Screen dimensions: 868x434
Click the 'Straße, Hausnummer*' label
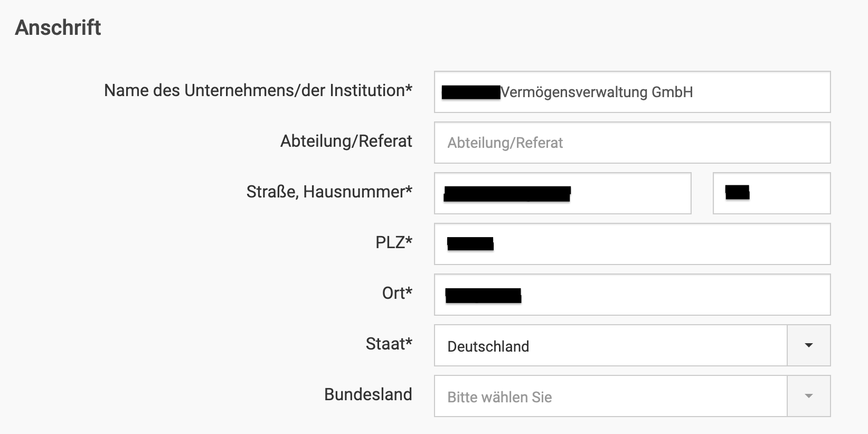(329, 192)
